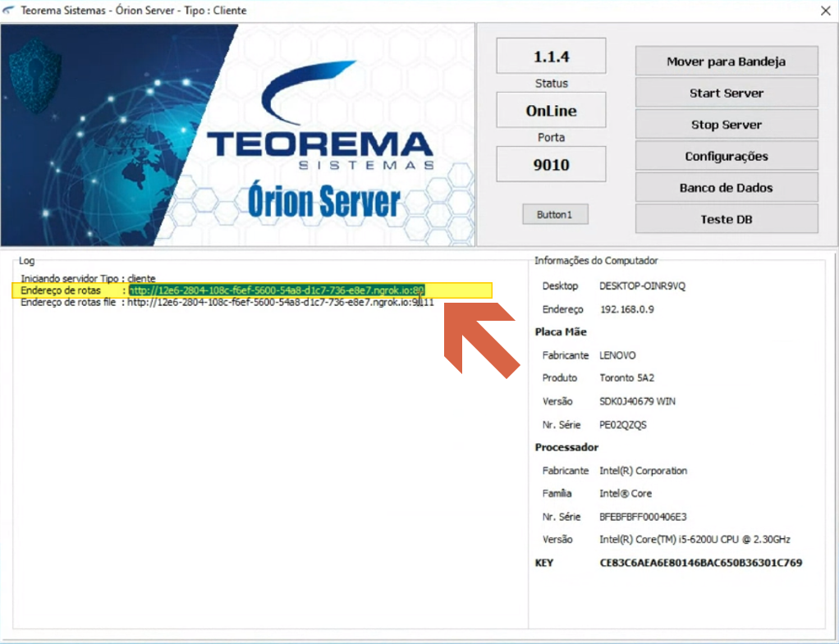
Task: Click the CPU version i5-6200U text
Action: pyautogui.click(x=695, y=539)
